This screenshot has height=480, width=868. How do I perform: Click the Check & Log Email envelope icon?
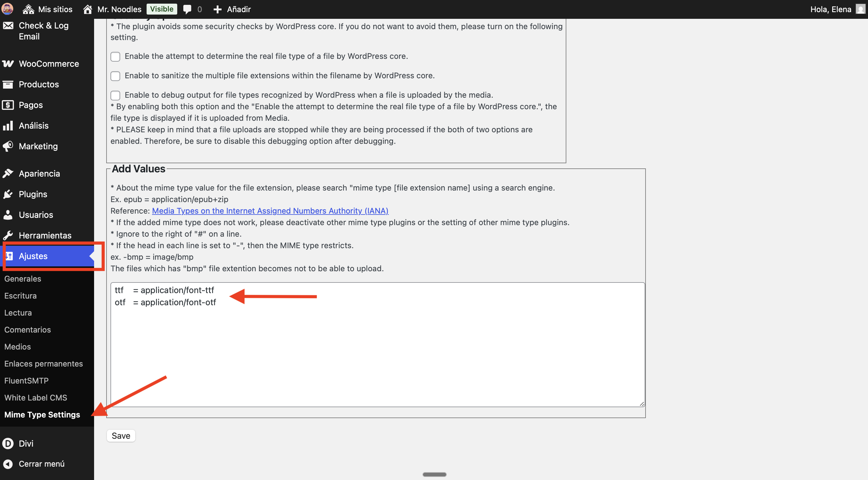point(8,25)
